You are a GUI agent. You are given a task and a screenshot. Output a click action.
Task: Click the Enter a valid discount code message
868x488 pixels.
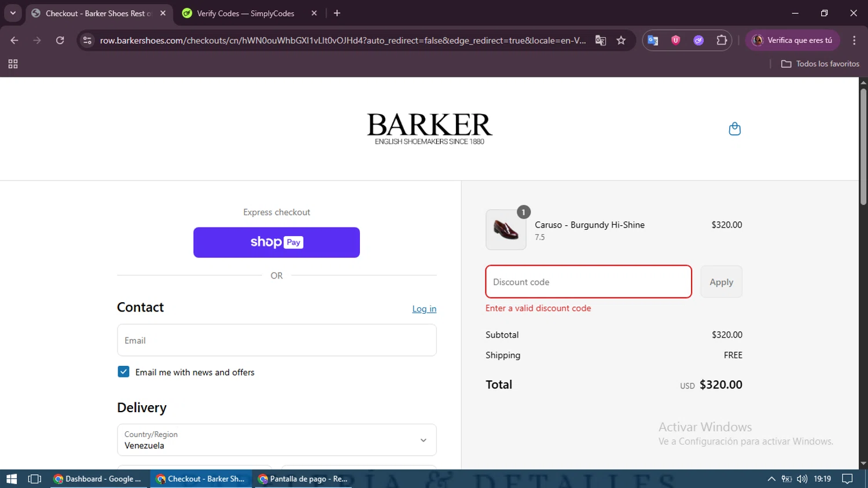coord(538,308)
